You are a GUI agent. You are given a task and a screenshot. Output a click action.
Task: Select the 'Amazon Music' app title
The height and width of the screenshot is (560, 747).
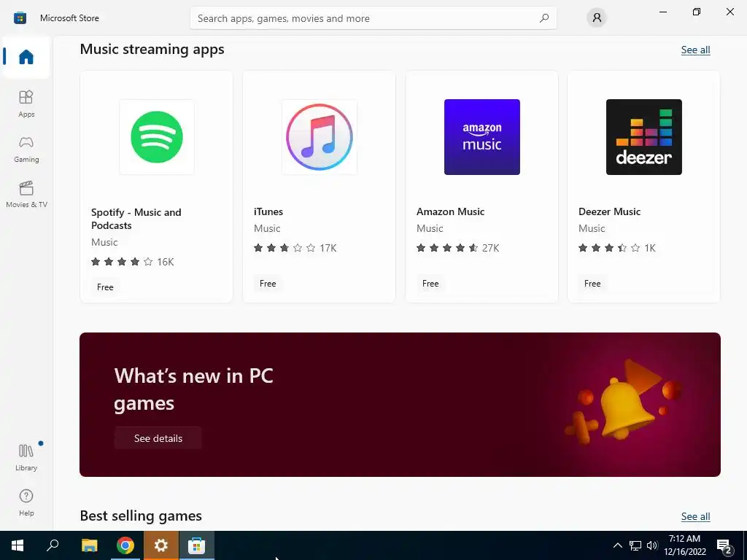point(450,211)
